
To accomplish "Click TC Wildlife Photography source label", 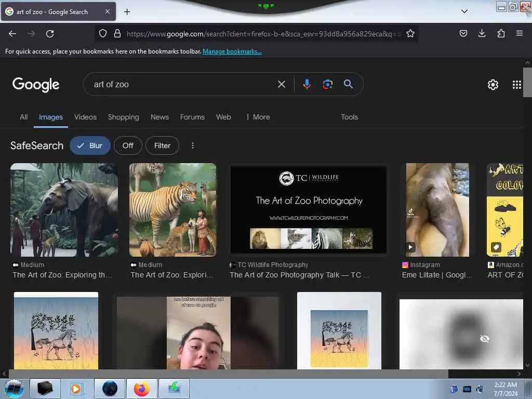I will click(273, 264).
